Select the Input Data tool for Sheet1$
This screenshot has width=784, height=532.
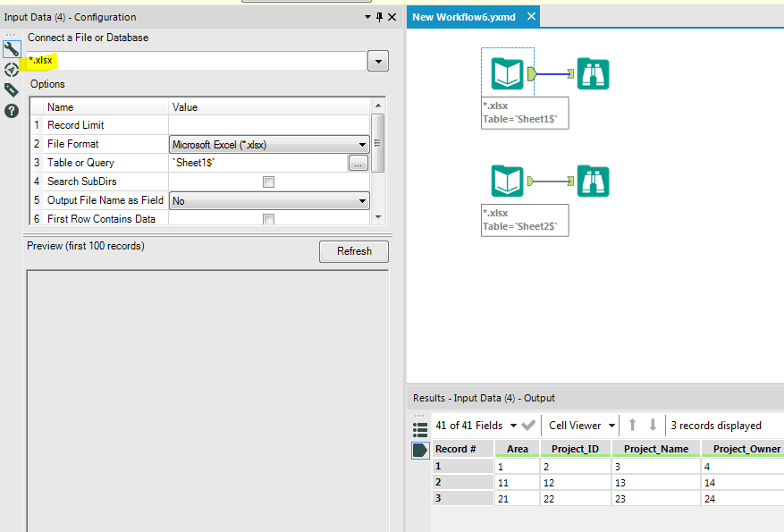pyautogui.click(x=507, y=72)
